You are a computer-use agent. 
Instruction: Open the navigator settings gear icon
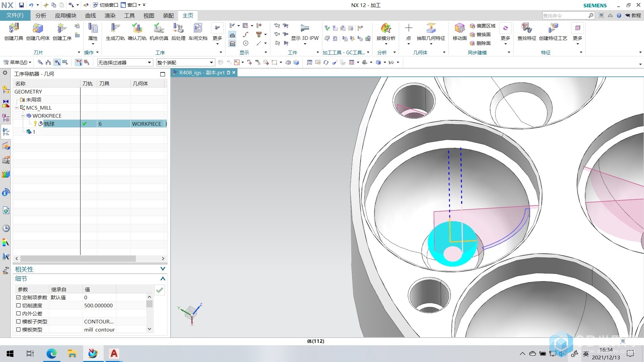coord(5,73)
